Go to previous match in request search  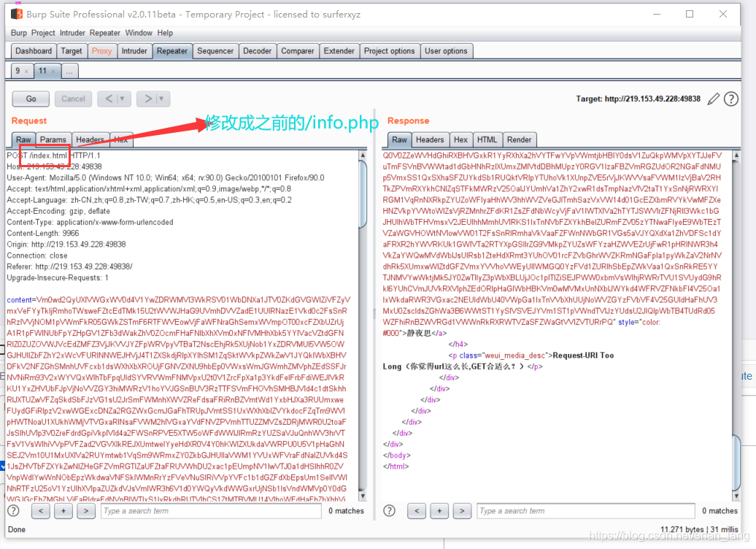pos(41,511)
